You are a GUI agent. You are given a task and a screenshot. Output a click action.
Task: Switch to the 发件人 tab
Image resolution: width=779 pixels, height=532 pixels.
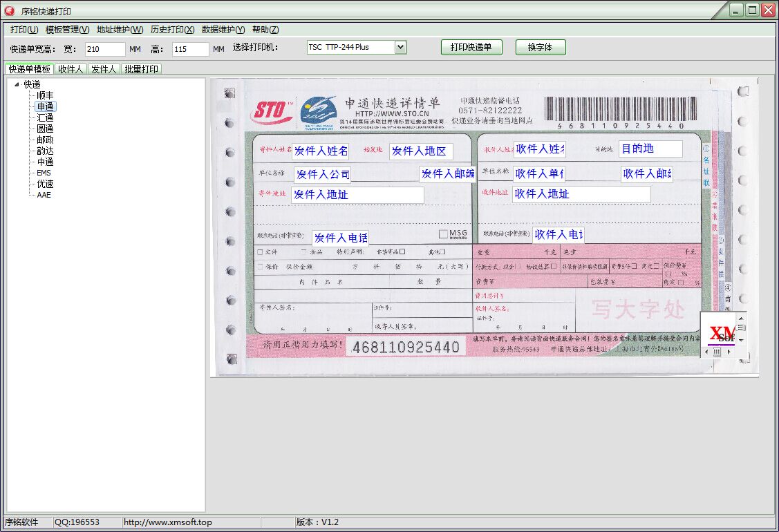point(104,69)
